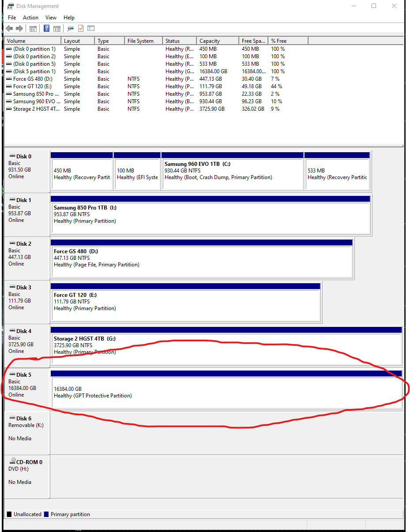The width and height of the screenshot is (410, 532).
Task: Open the File menu
Action: click(x=12, y=18)
